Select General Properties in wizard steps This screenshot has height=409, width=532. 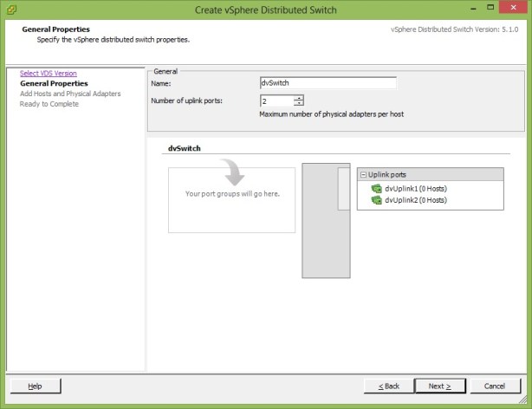54,83
